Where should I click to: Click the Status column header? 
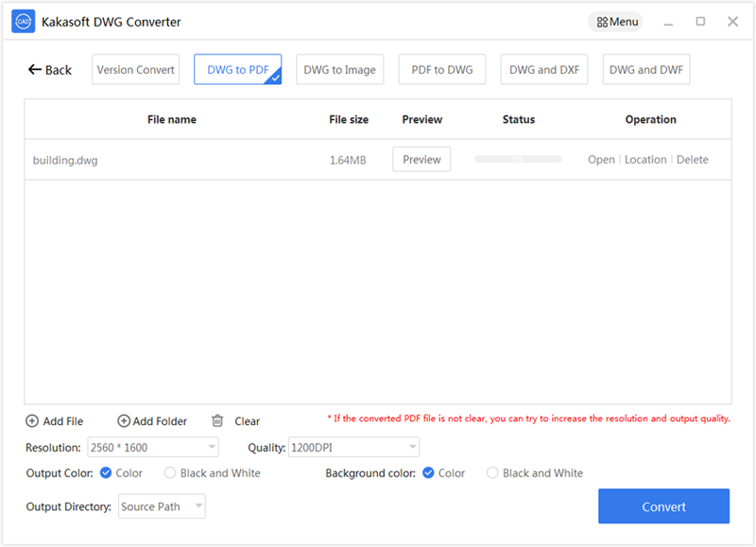[x=519, y=120]
